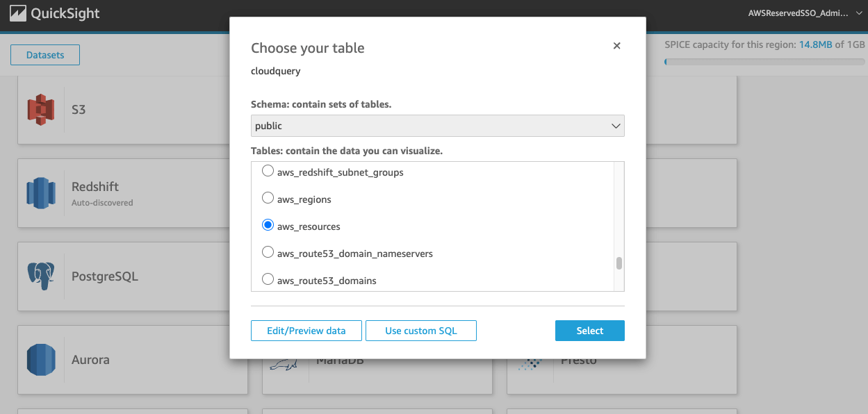Close the Choose your table dialog
The height and width of the screenshot is (414, 868).
[616, 46]
